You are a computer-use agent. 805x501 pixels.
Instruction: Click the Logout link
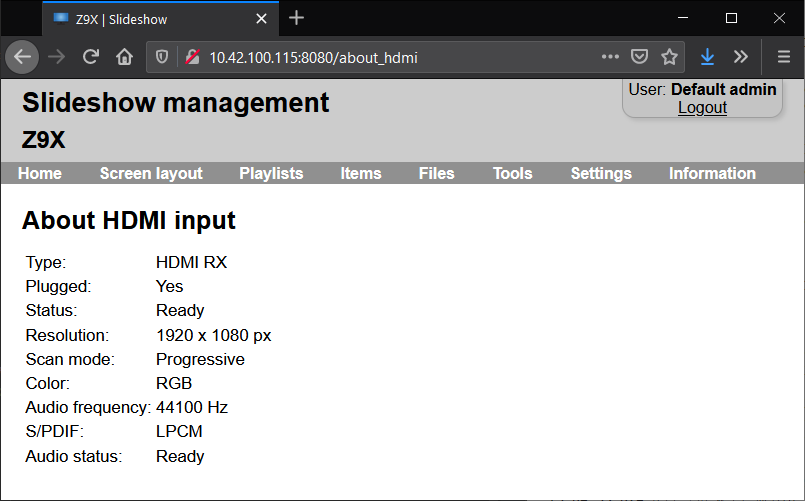point(702,108)
